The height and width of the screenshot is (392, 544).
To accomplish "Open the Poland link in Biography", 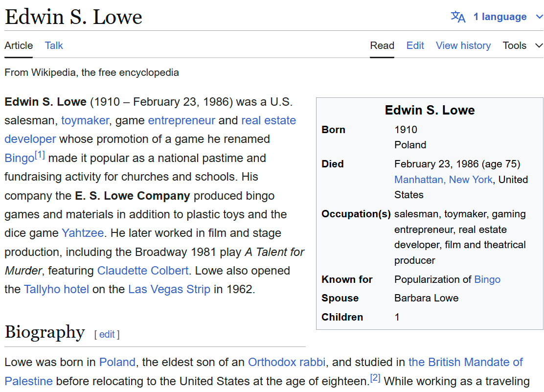I will [117, 362].
